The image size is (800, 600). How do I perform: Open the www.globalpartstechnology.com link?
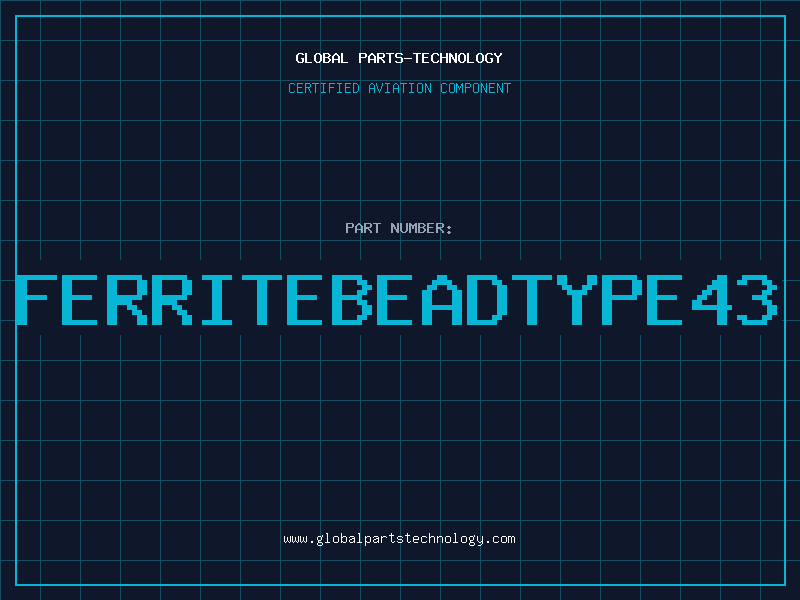tap(399, 539)
